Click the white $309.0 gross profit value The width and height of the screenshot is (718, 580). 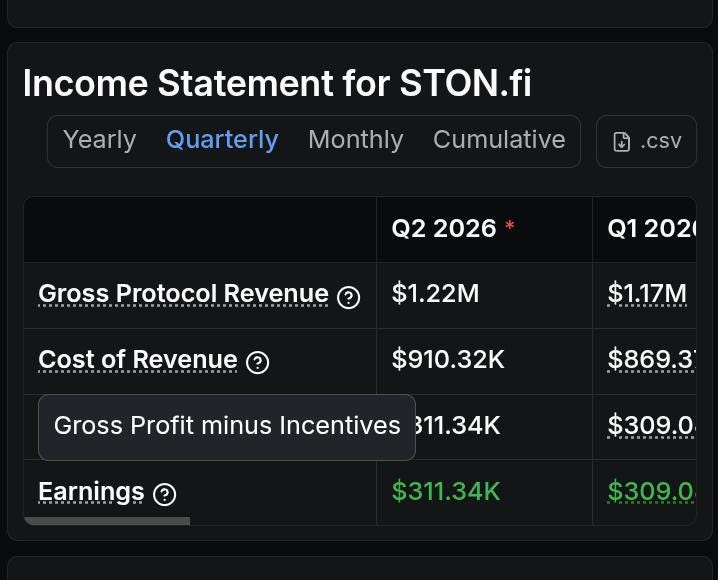click(x=652, y=425)
